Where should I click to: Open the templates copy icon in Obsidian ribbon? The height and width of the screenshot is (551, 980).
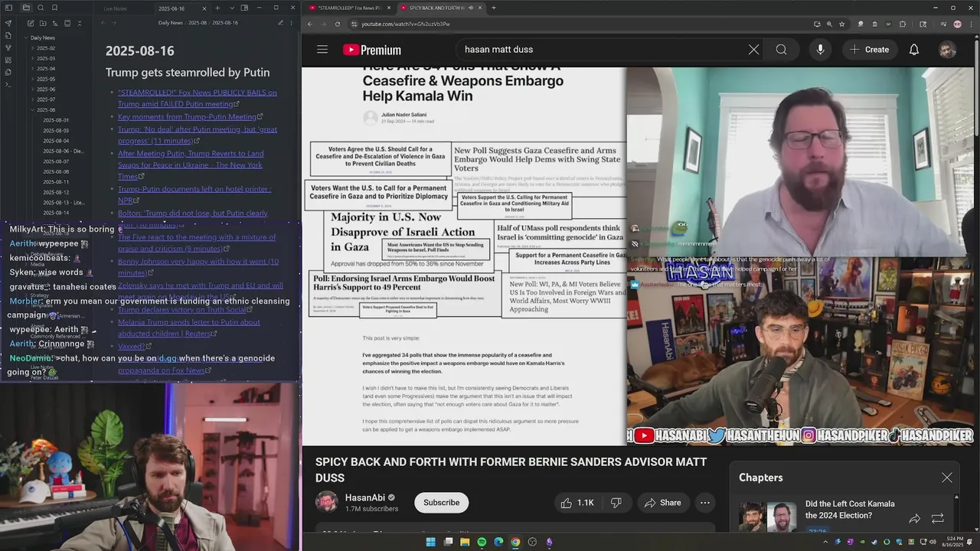8,72
